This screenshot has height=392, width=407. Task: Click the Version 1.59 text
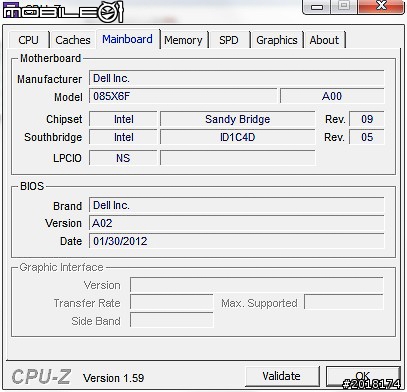point(114,378)
